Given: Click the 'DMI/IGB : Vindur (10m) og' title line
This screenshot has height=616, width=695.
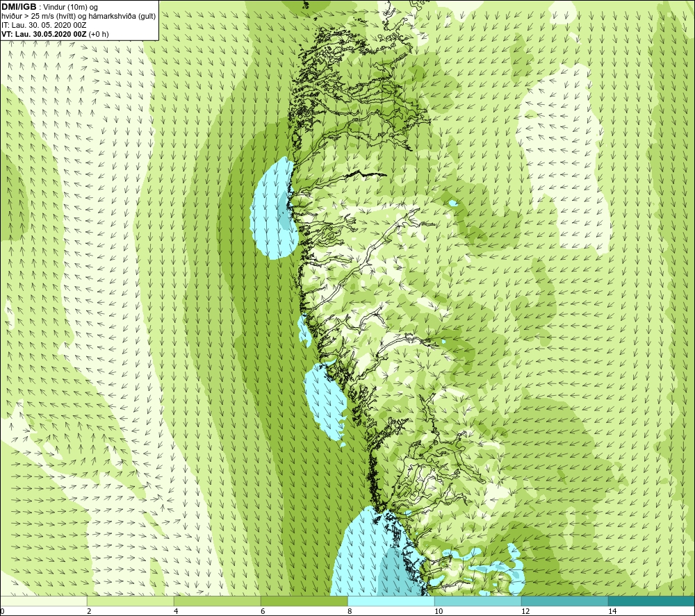Looking at the screenshot, I should (49, 7).
